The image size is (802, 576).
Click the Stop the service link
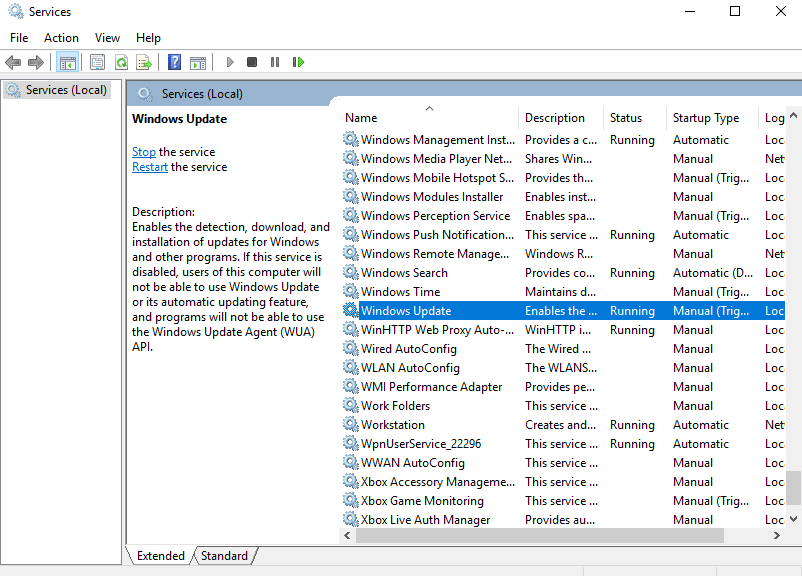(x=144, y=152)
